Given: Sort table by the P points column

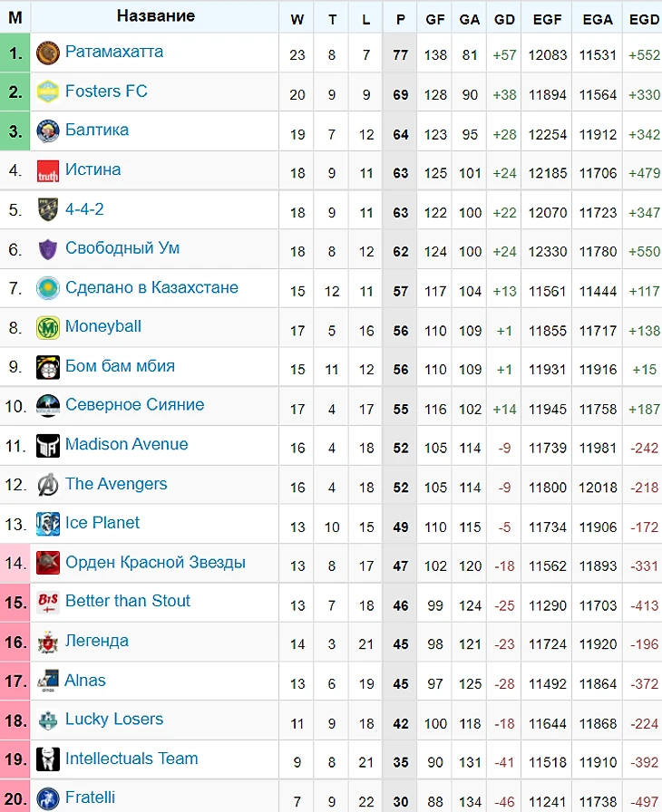Looking at the screenshot, I should (400, 20).
